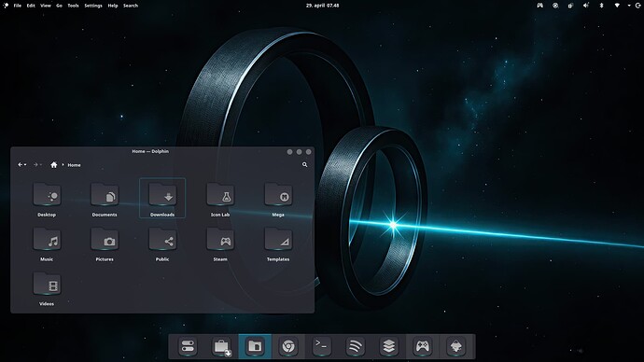The height and width of the screenshot is (362, 644).
Task: Go back with the left arrow button
Action: click(21, 164)
